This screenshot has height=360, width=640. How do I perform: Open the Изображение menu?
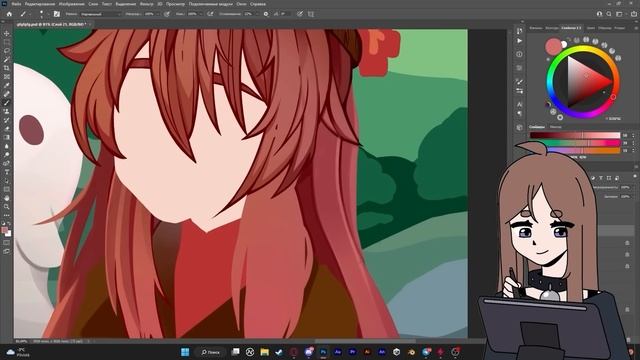[71, 4]
